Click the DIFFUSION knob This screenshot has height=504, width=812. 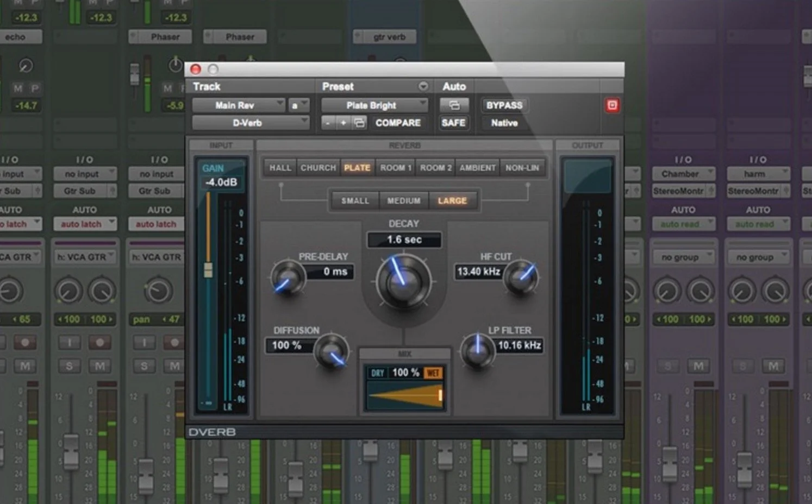tap(331, 352)
